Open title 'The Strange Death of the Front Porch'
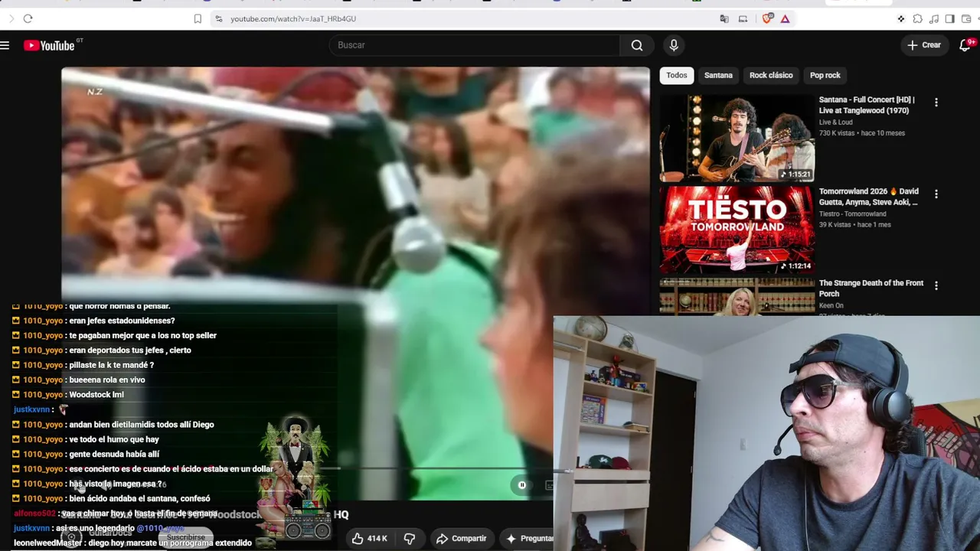Viewport: 980px width, 551px height. coord(871,288)
